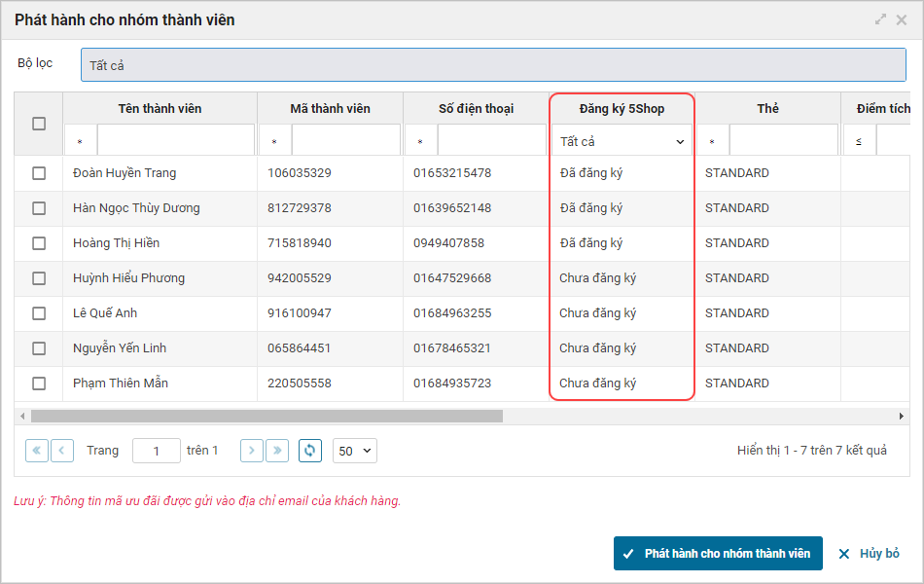Click the Tên thành viên filter text box
The image size is (924, 584).
176,141
